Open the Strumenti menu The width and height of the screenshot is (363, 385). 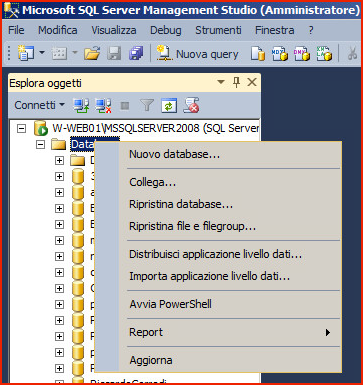click(x=218, y=30)
